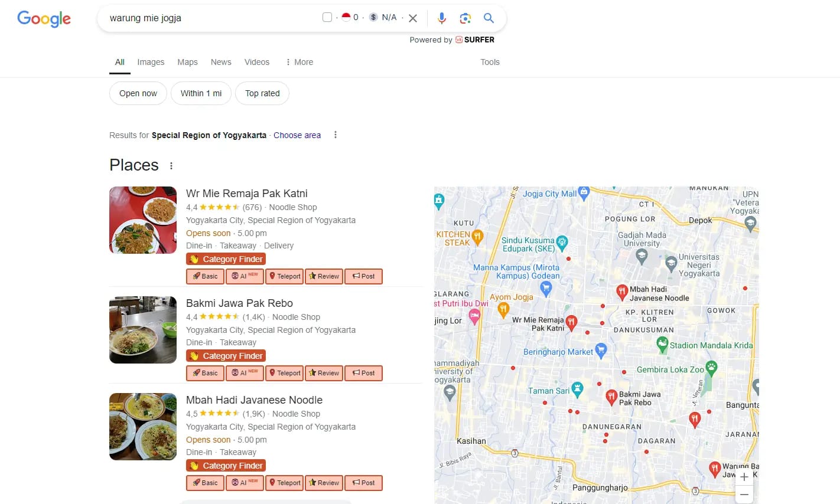Image resolution: width=840 pixels, height=504 pixels.
Task: Click Stadion Mandala Krida map pin
Action: 662,344
